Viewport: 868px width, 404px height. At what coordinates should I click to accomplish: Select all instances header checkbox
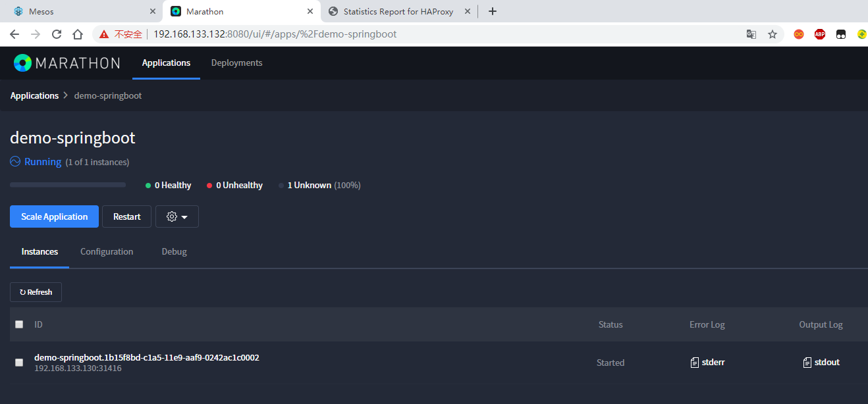pos(19,324)
